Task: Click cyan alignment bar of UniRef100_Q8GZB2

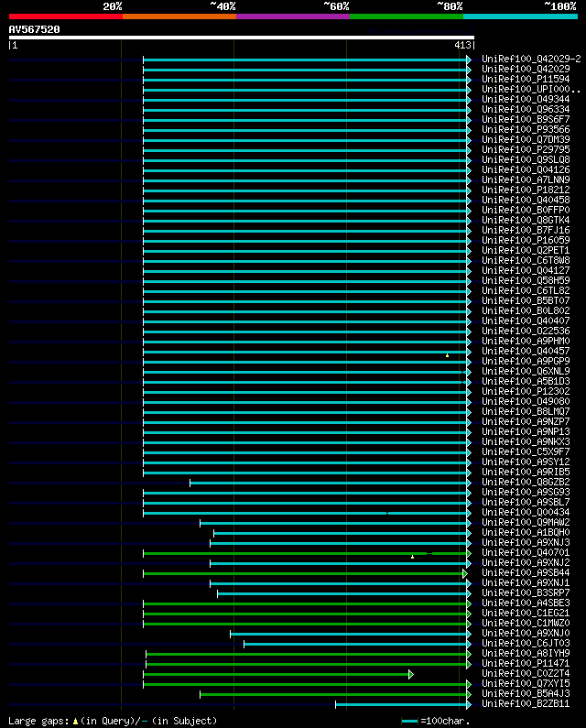Action: (329, 484)
